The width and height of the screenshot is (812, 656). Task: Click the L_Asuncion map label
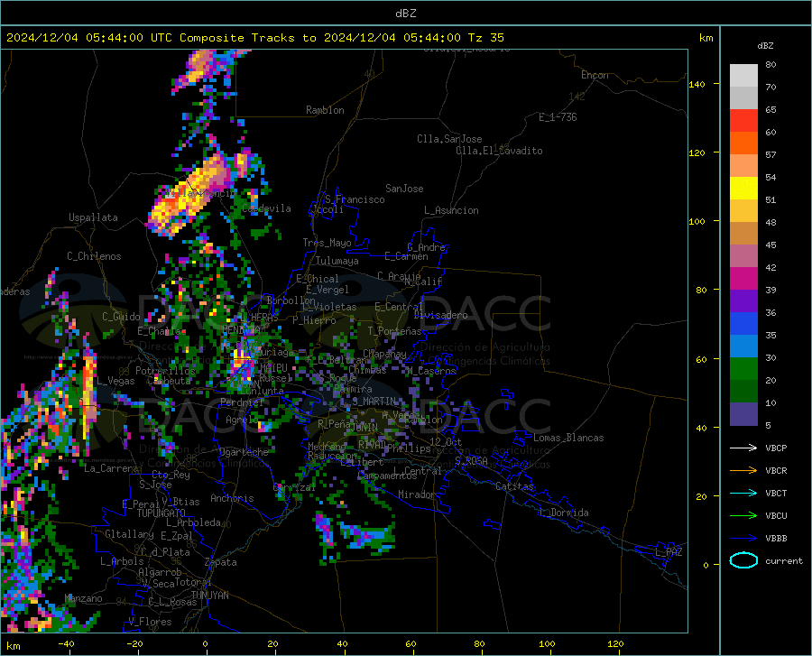pos(451,210)
